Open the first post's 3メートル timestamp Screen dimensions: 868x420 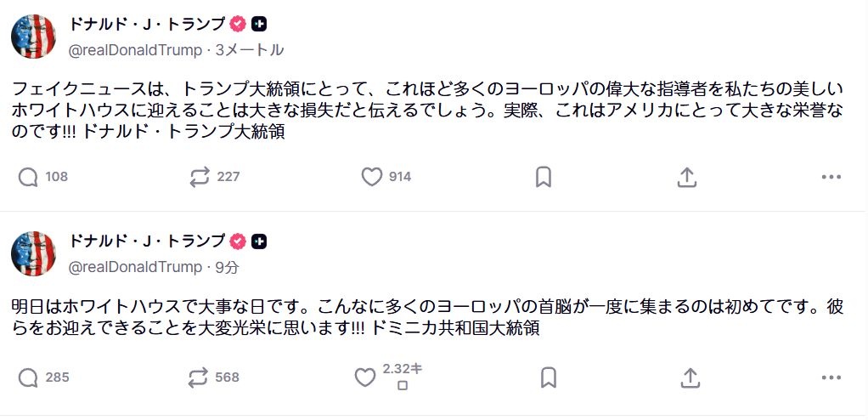point(250,50)
